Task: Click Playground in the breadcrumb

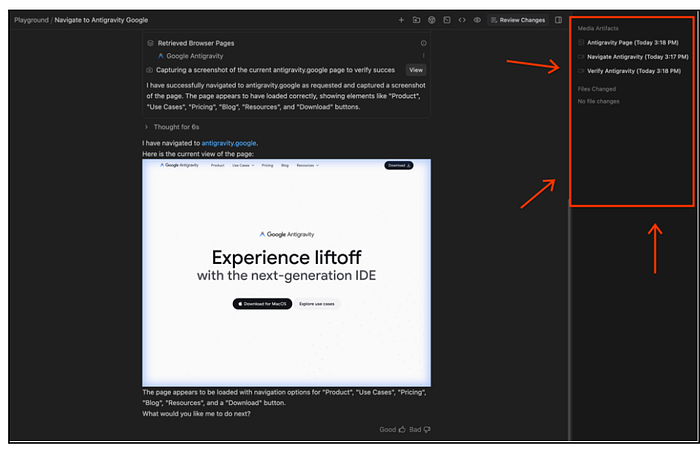Action: coord(31,20)
